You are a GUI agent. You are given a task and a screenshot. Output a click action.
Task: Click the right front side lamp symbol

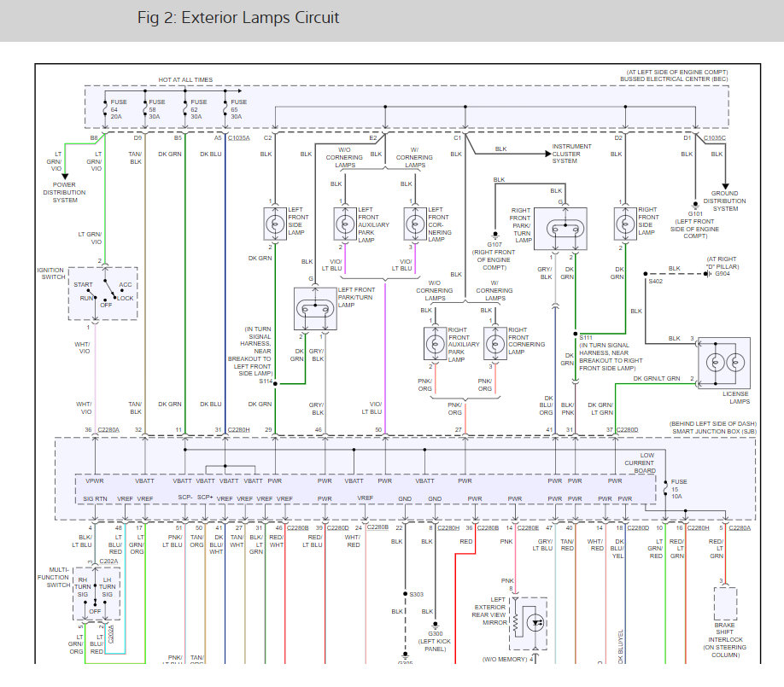click(625, 224)
